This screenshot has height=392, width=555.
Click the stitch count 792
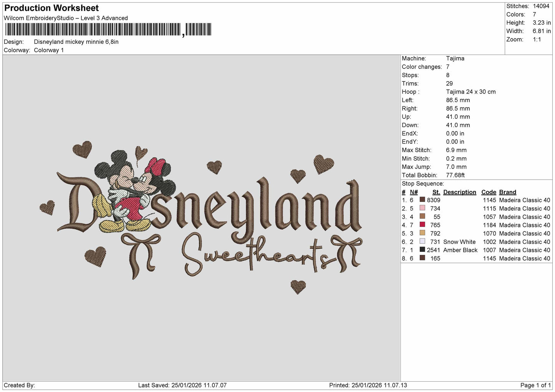435,233
